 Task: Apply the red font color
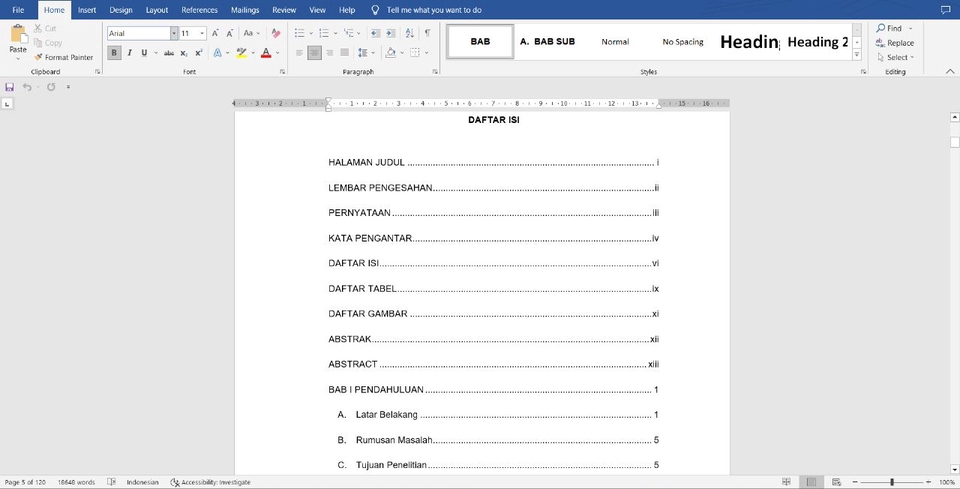266,53
